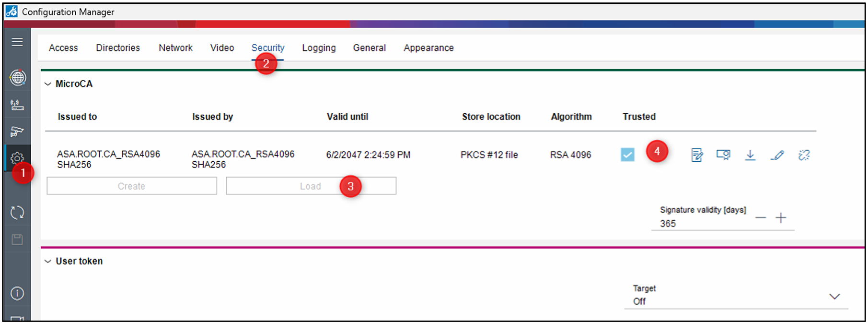Click the certificate ribbon icon for ASA.ROOT.CA
This screenshot has height=324, width=868.
pyautogui.click(x=723, y=155)
